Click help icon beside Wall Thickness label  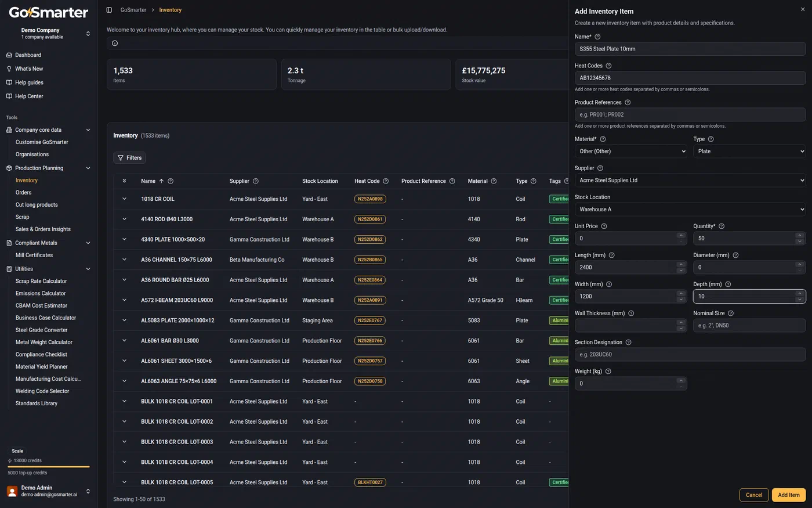(x=631, y=313)
